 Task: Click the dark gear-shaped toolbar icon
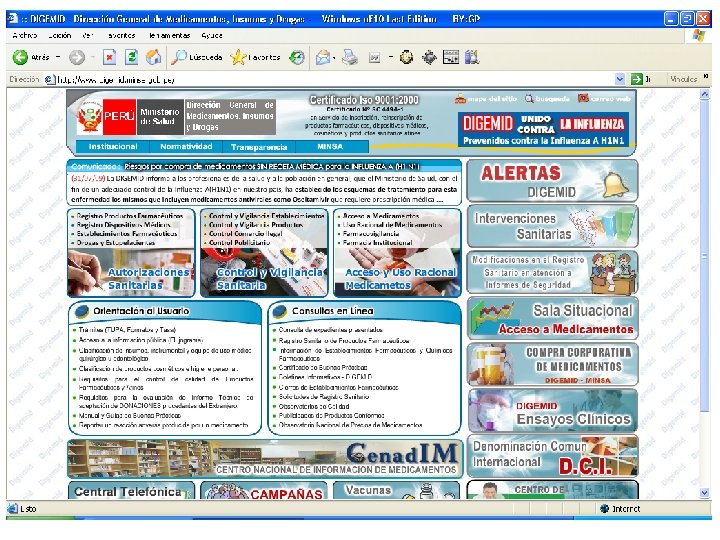point(429,57)
